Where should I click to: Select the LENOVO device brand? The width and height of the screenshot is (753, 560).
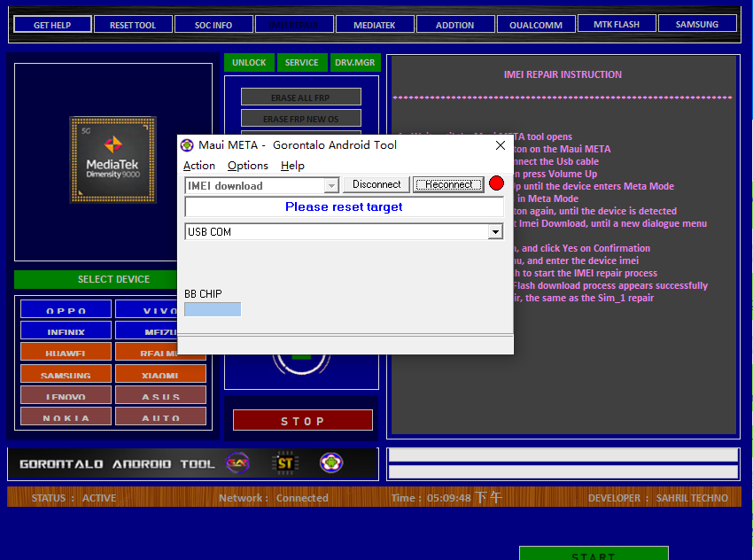(x=66, y=395)
